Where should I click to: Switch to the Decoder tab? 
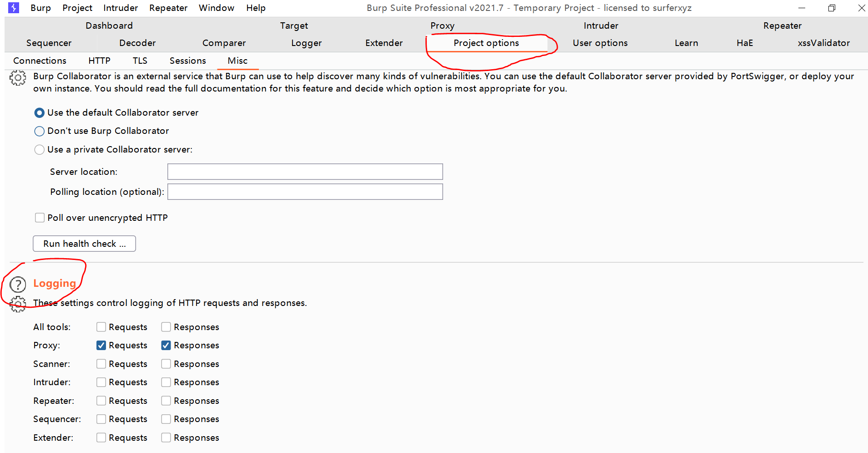click(137, 43)
